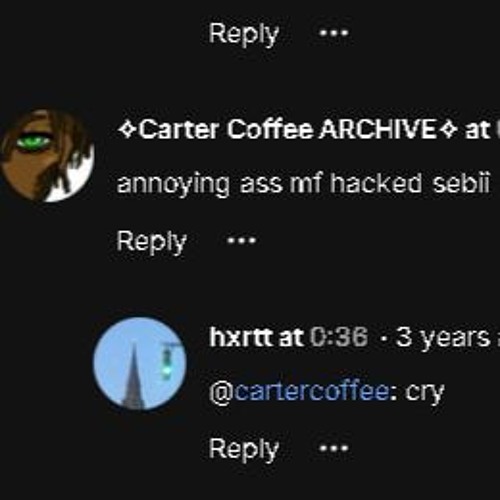This screenshot has height=500, width=500.
Task: Click Reply at the top of the thread
Action: click(x=244, y=34)
